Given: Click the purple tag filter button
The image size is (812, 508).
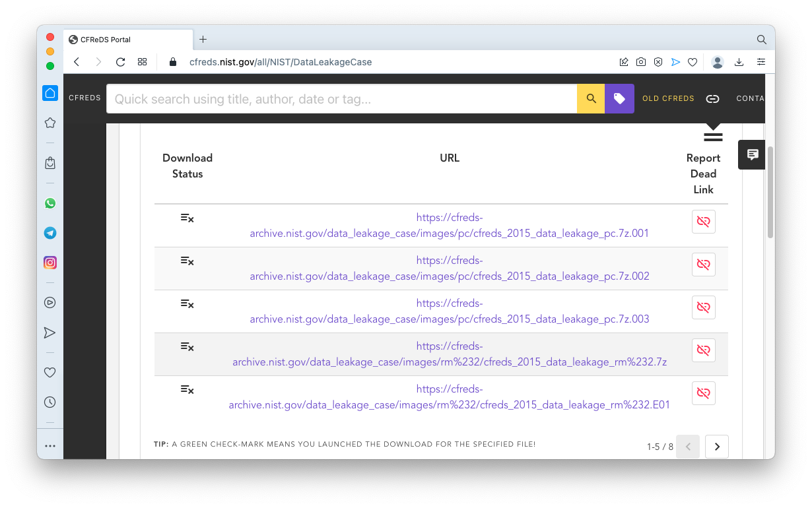Looking at the screenshot, I should 619,99.
